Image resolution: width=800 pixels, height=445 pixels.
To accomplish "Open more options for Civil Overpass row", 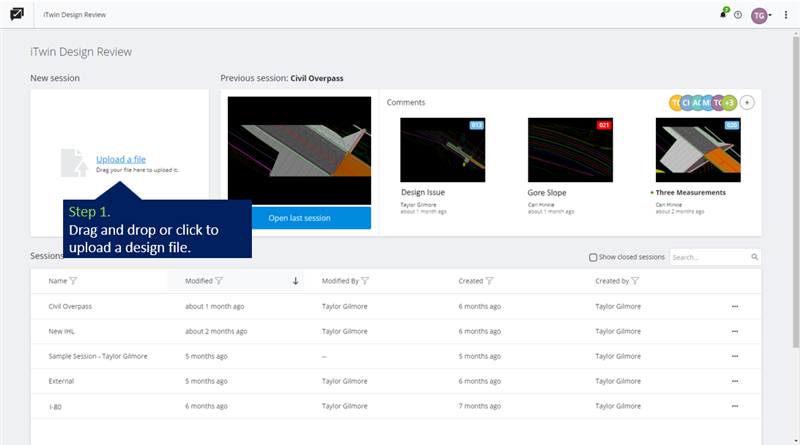I will tap(736, 306).
